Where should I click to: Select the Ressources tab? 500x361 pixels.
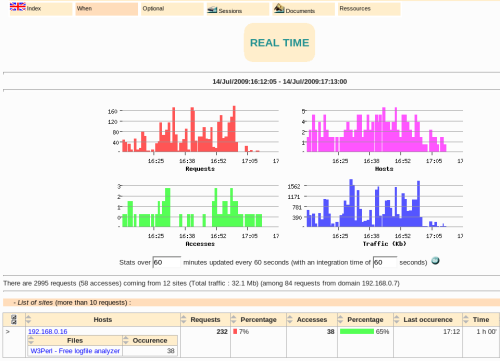click(369, 9)
